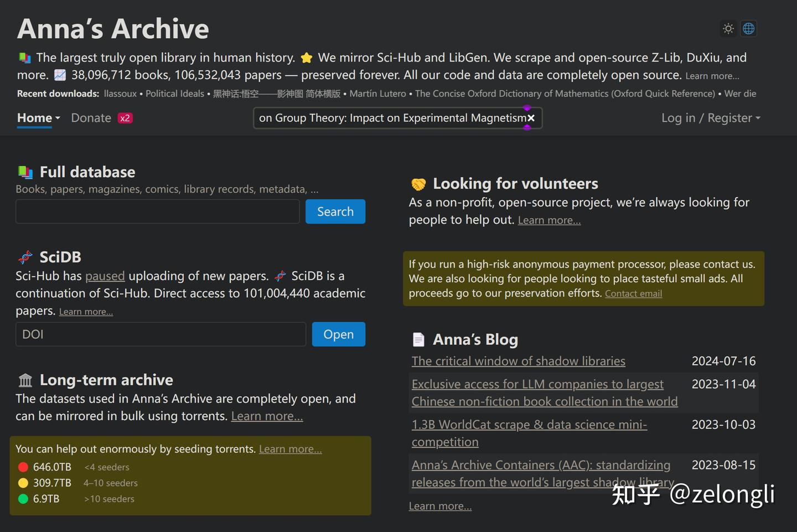The image size is (797, 532).
Task: Open recent download 'llassoux'
Action: pos(120,94)
